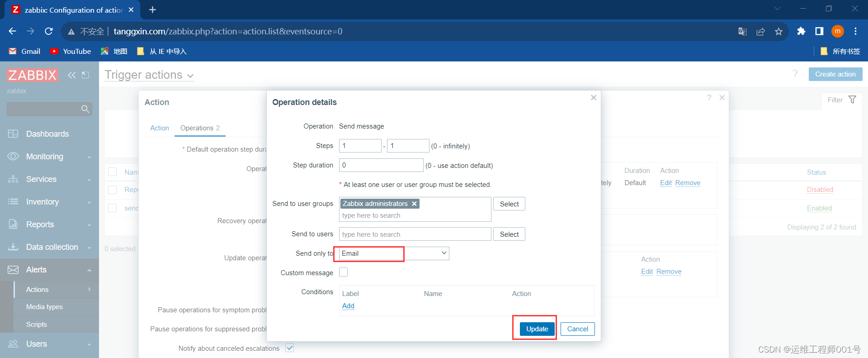
Task: Switch to the Action tab in Action dialog
Action: tap(159, 128)
